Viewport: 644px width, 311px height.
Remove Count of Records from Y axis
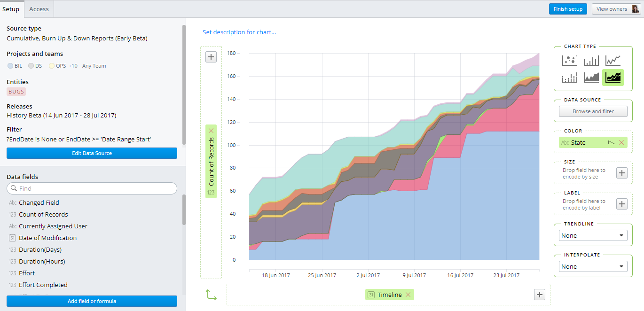coord(211,131)
